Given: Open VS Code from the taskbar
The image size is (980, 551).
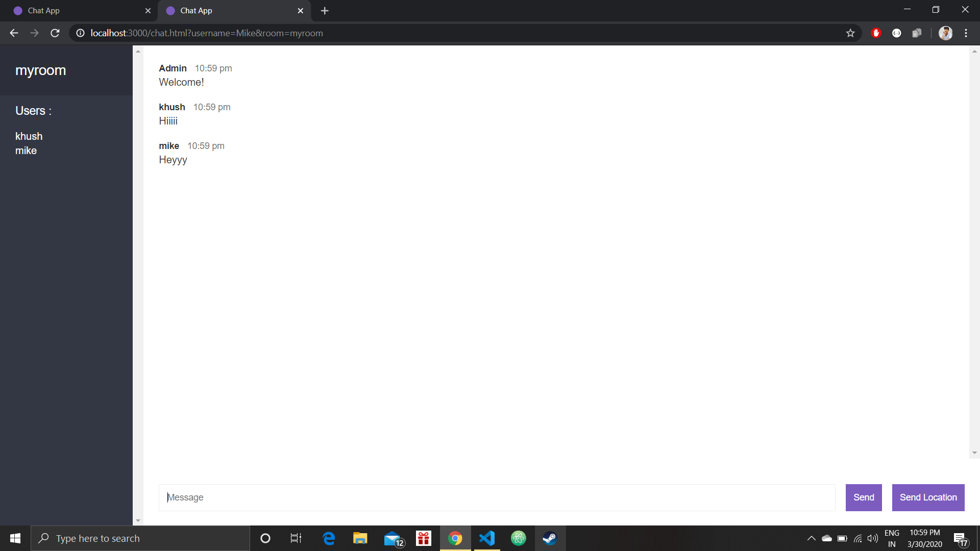Looking at the screenshot, I should click(x=486, y=538).
